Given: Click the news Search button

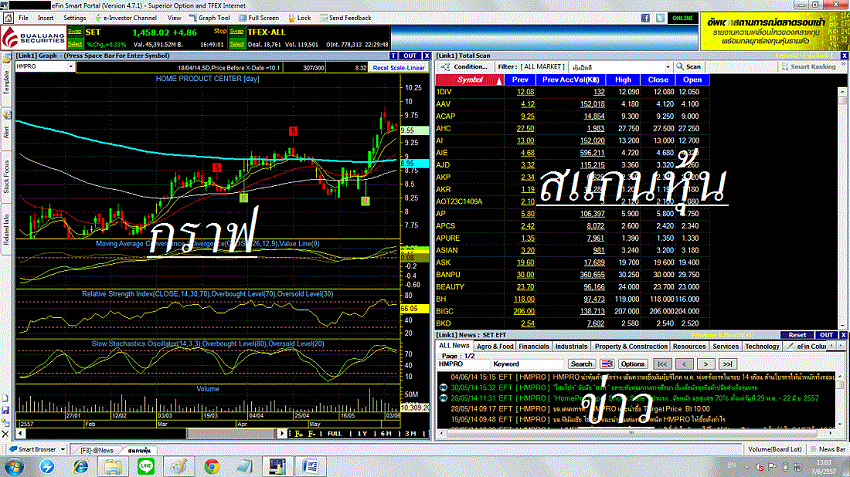Looking at the screenshot, I should click(581, 364).
